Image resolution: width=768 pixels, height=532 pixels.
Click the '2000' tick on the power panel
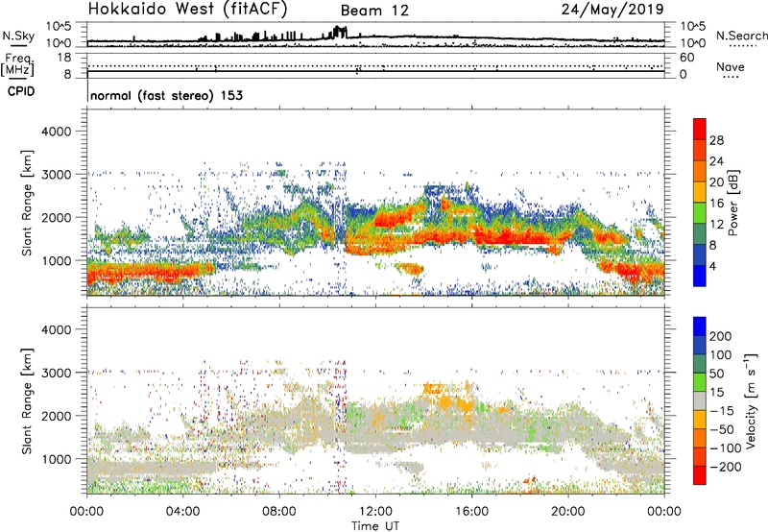coord(56,217)
